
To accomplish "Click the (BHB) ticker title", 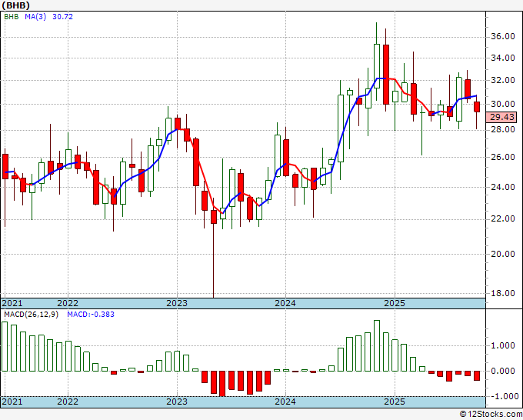I will 15,5.
